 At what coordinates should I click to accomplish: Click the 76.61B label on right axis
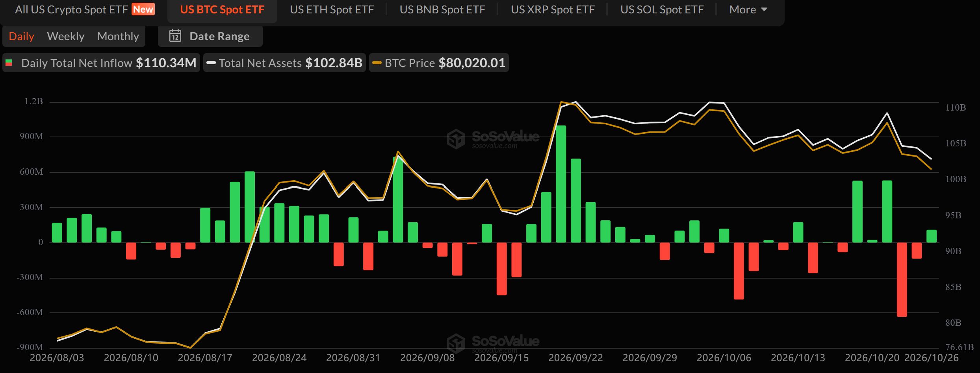click(959, 347)
